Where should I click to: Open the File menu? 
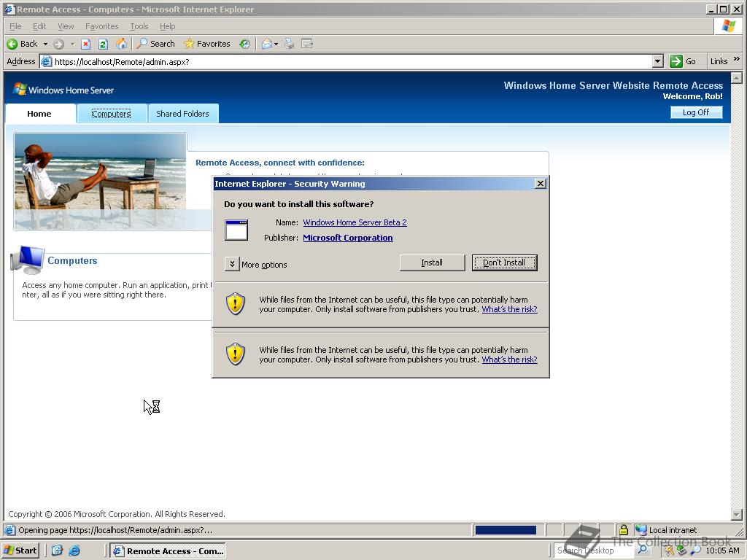[15, 26]
